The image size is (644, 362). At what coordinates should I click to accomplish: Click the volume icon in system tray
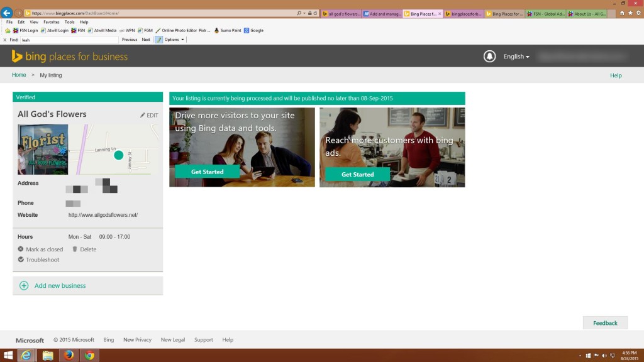(604, 356)
